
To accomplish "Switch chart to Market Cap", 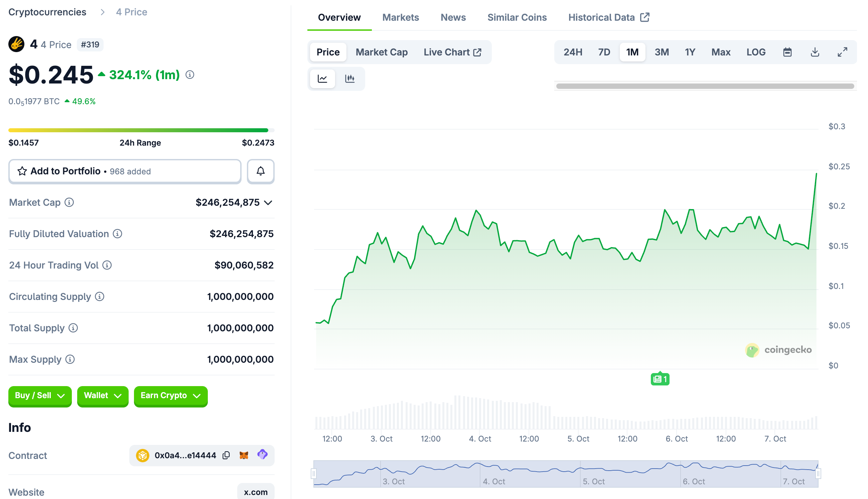I will pos(381,52).
